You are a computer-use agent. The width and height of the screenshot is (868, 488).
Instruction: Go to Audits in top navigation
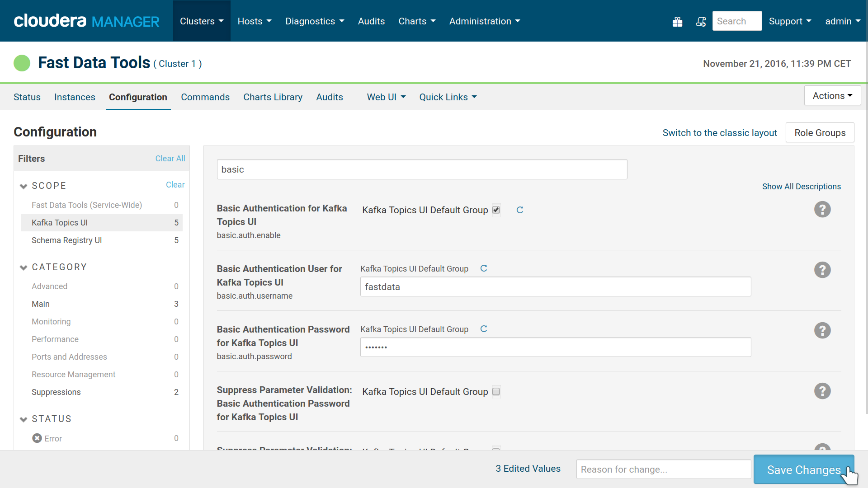[x=371, y=21]
